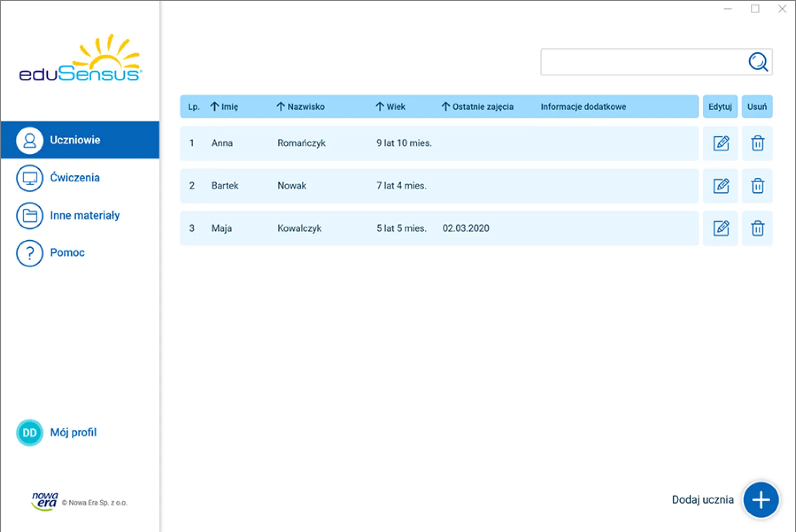796x532 pixels.
Task: Edit student Anna Romańczyk
Action: pyautogui.click(x=721, y=143)
